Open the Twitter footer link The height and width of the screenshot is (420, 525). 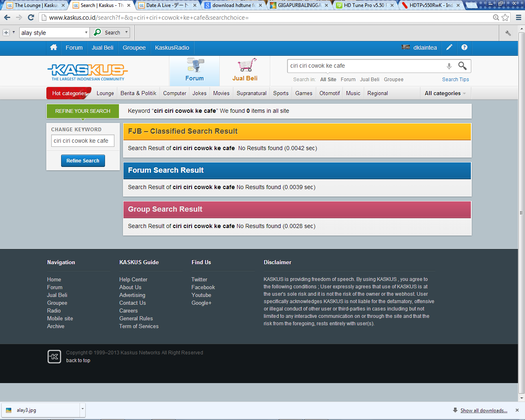[199, 280]
